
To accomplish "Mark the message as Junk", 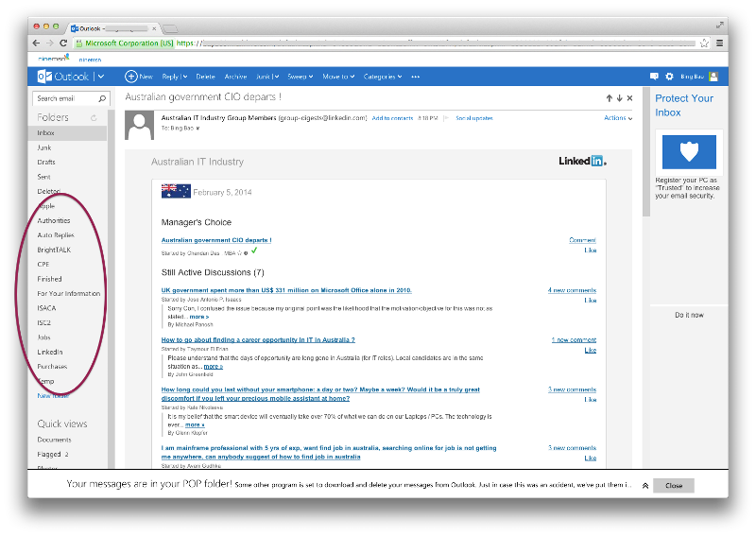I will [x=263, y=77].
